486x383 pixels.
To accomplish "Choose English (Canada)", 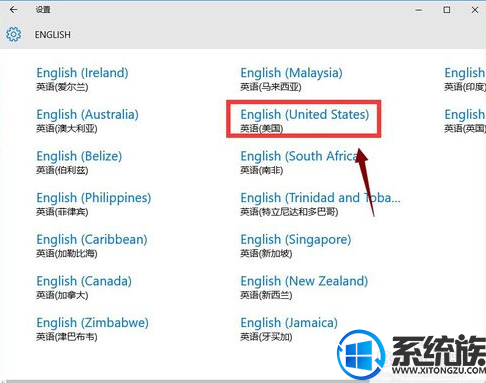I will pos(84,288).
